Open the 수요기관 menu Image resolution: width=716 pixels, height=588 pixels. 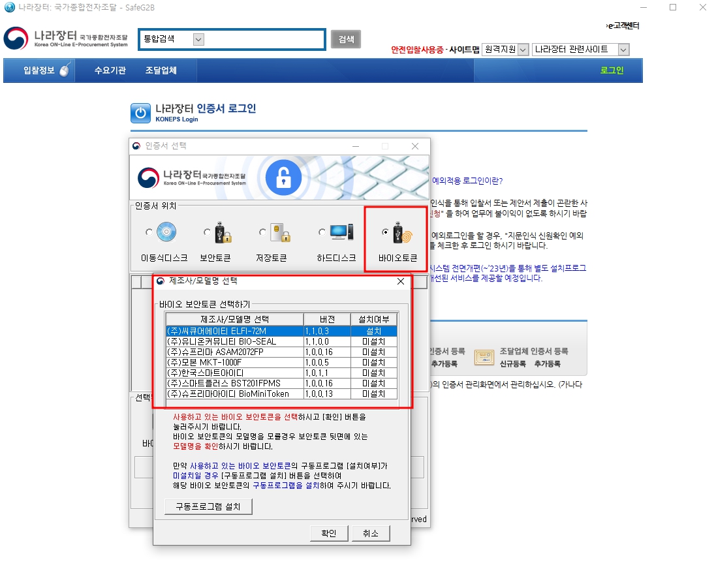coord(110,70)
